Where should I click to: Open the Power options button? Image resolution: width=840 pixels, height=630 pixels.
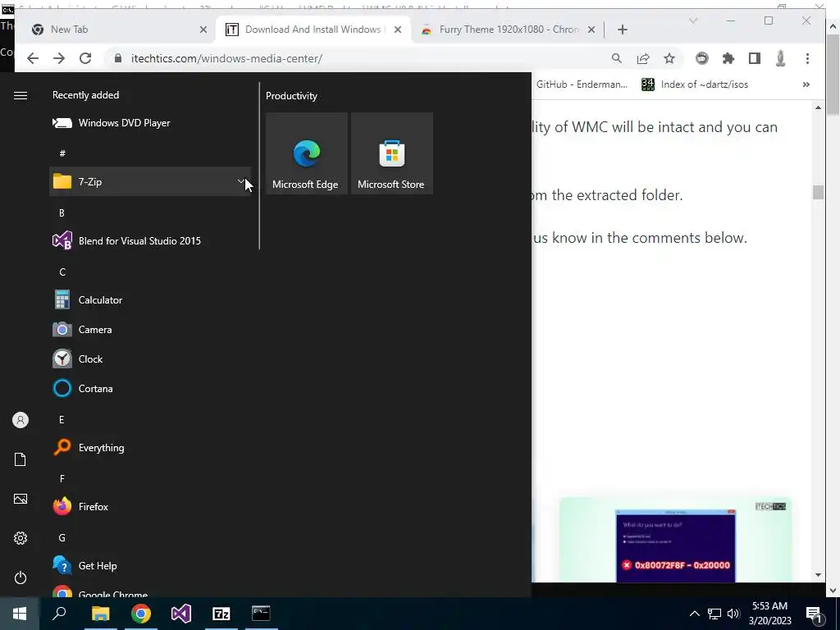[21, 577]
